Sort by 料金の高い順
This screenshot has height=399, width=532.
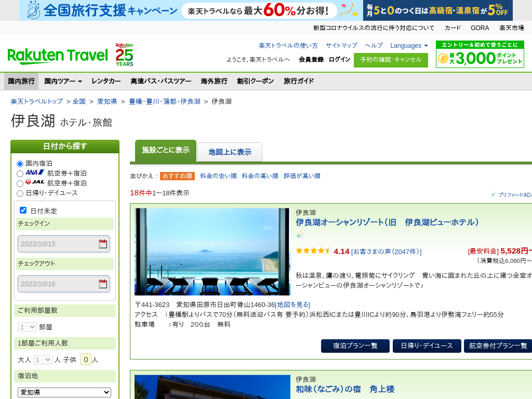click(260, 176)
